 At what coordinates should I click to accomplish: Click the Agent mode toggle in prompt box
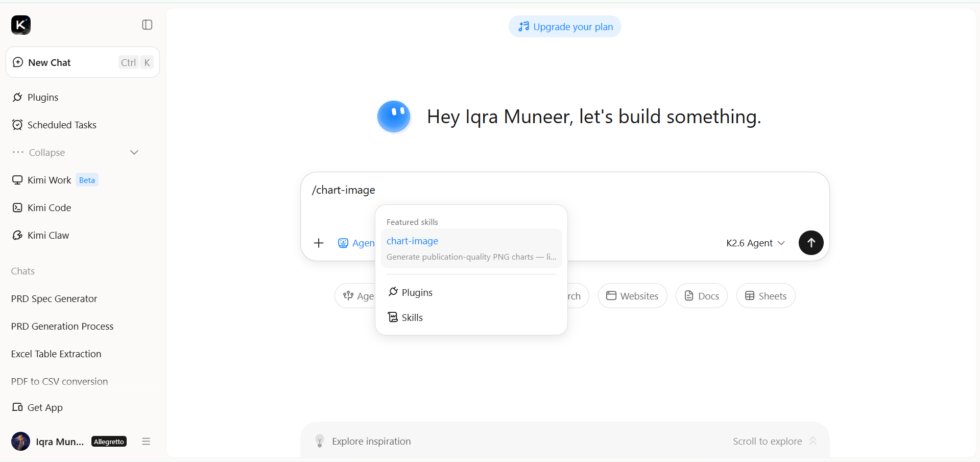click(x=356, y=243)
